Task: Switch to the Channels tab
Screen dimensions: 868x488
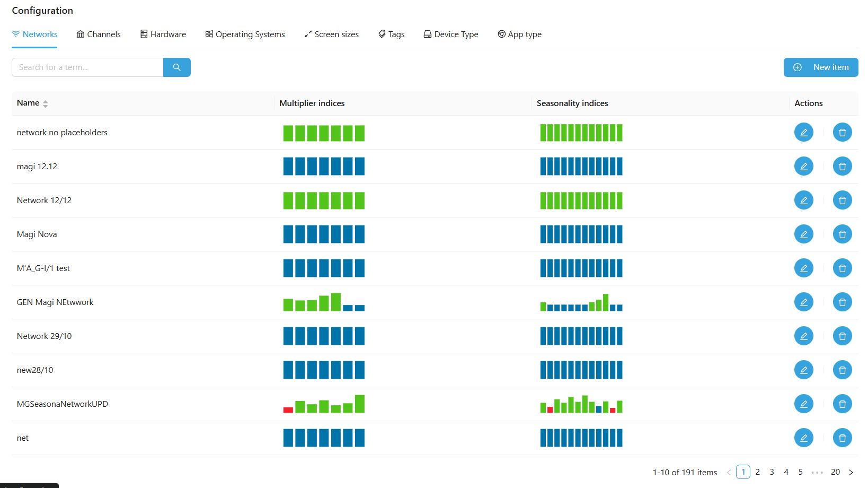Action: point(99,34)
